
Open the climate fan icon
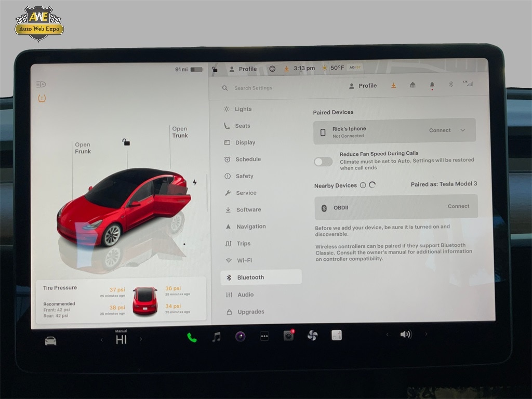[312, 335]
